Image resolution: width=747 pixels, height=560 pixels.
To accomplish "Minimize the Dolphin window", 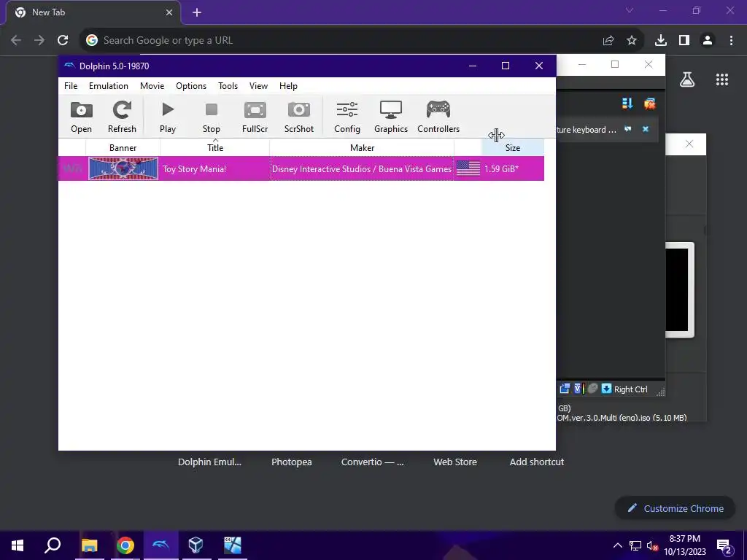I will 473,66.
